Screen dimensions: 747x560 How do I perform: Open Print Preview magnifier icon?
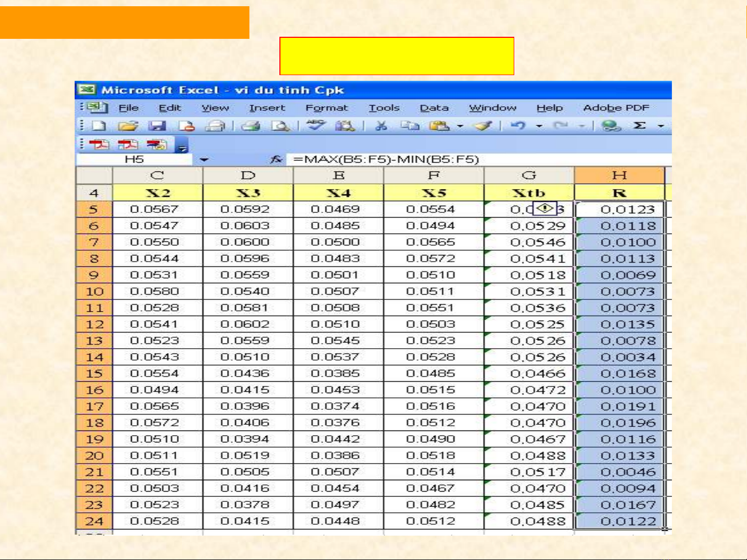click(280, 126)
